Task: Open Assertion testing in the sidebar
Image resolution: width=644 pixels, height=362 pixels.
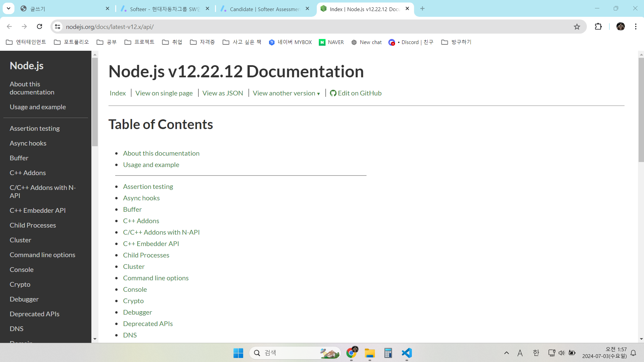Action: [x=35, y=128]
